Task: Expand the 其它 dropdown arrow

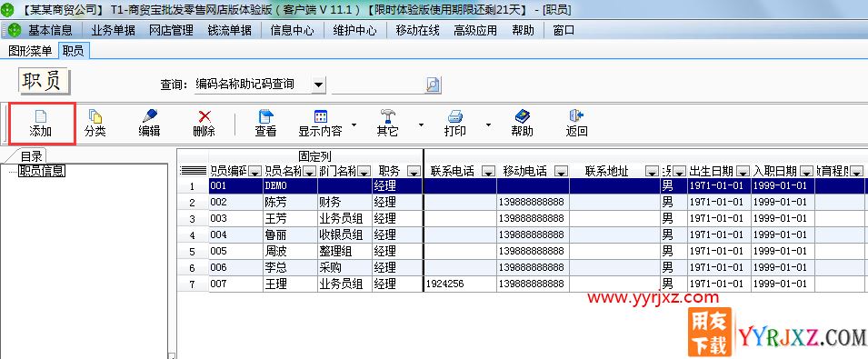Action: (421, 125)
